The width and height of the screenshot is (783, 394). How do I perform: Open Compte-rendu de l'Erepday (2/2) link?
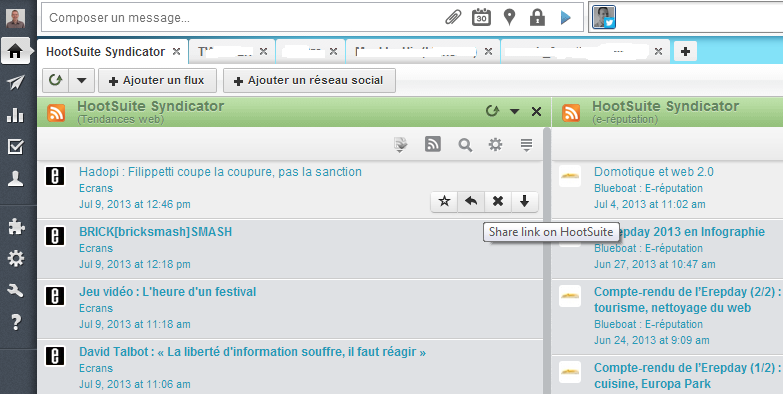click(x=687, y=300)
